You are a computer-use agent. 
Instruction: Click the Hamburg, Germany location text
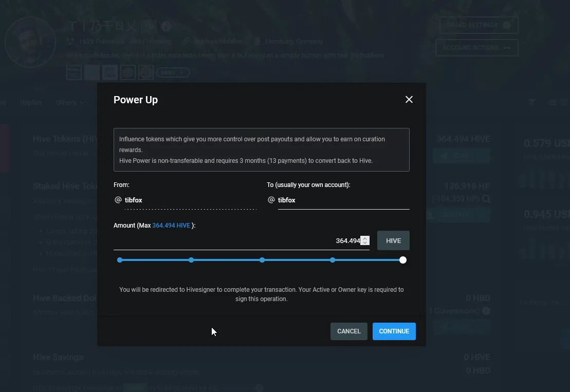293,42
